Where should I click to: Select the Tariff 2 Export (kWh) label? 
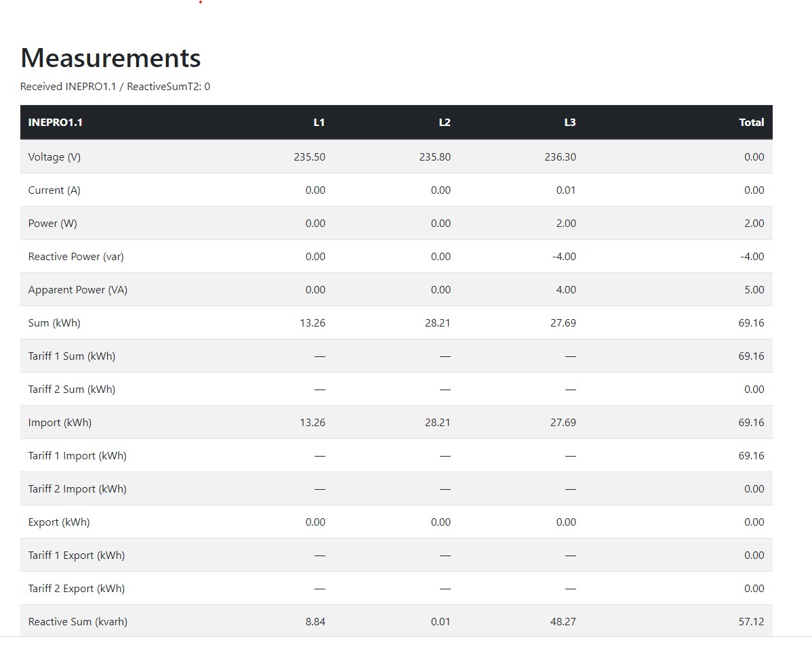coord(77,589)
